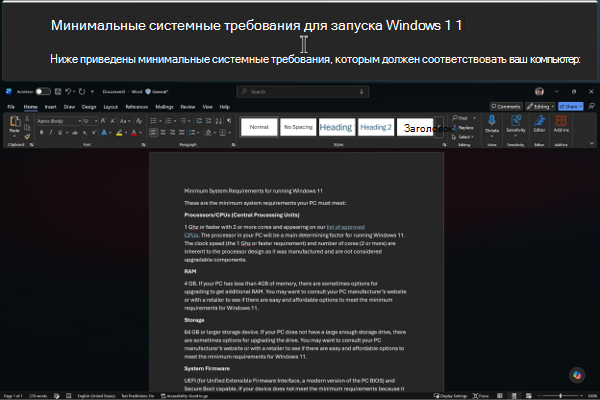The width and height of the screenshot is (600, 400).
Task: Open Text Effects glowing A
Action: (x=104, y=132)
